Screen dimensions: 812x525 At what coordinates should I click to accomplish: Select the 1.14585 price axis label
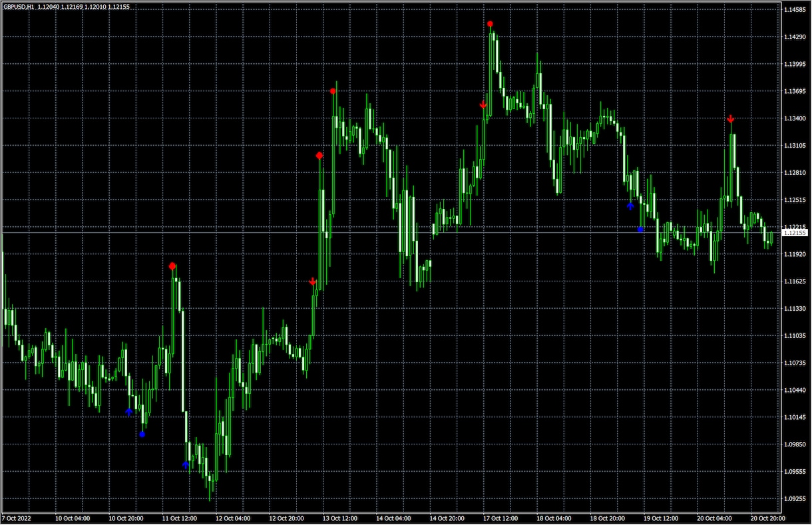click(x=795, y=10)
